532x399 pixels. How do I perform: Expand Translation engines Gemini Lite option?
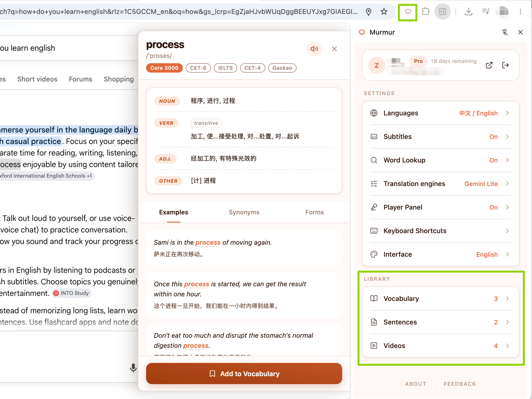coord(440,184)
